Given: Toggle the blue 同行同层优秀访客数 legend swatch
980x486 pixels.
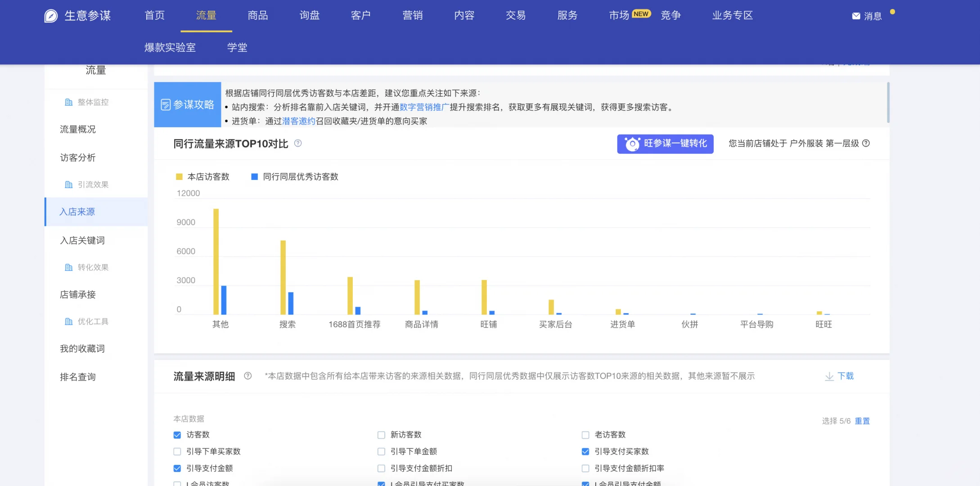Looking at the screenshot, I should click(254, 177).
